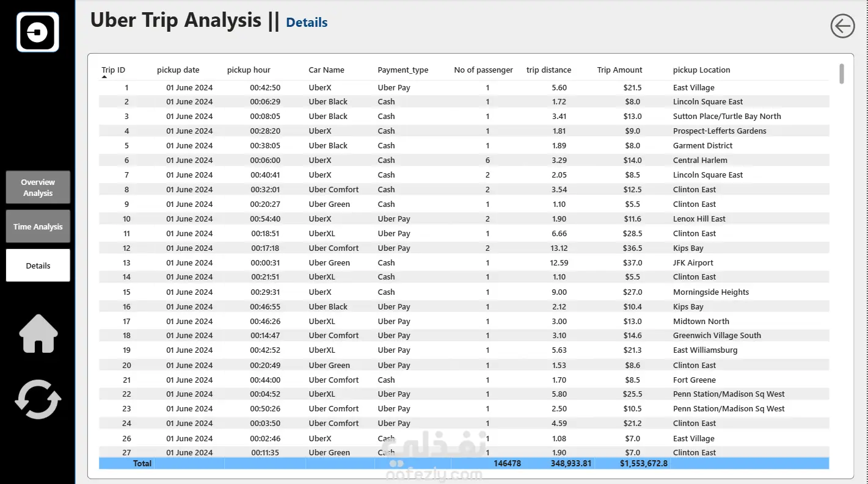Sort by pickup date column
868x484 pixels.
click(x=178, y=70)
